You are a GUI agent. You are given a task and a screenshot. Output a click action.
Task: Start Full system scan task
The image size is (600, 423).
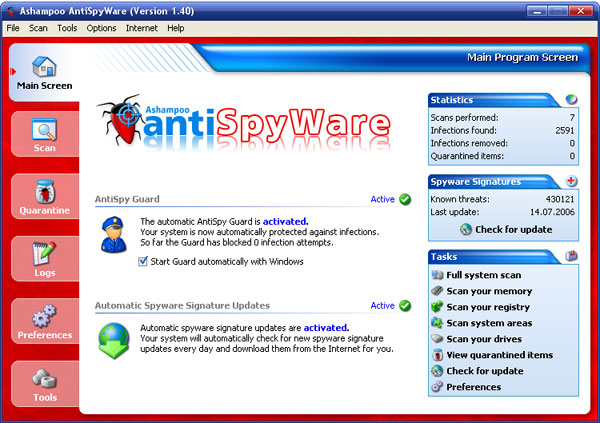pyautogui.click(x=482, y=275)
